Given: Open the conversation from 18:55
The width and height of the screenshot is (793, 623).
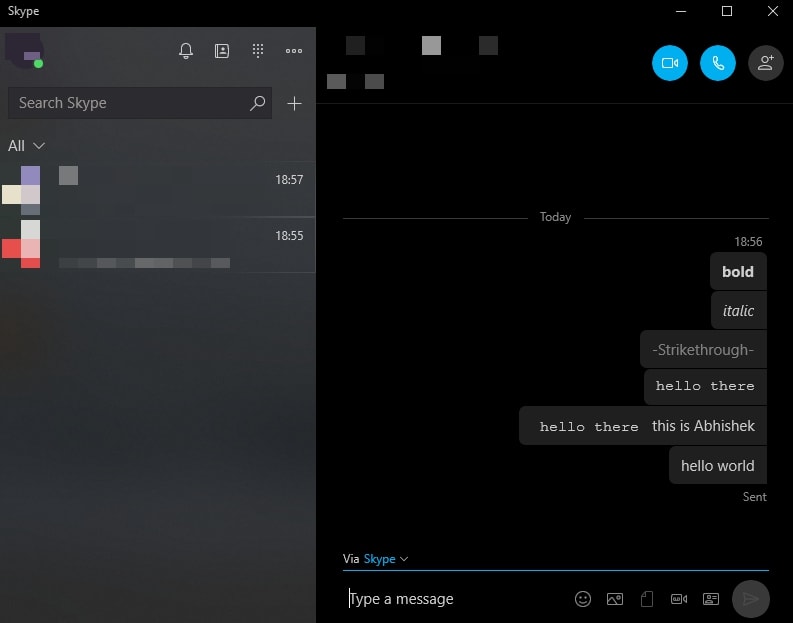Looking at the screenshot, I should [x=157, y=245].
